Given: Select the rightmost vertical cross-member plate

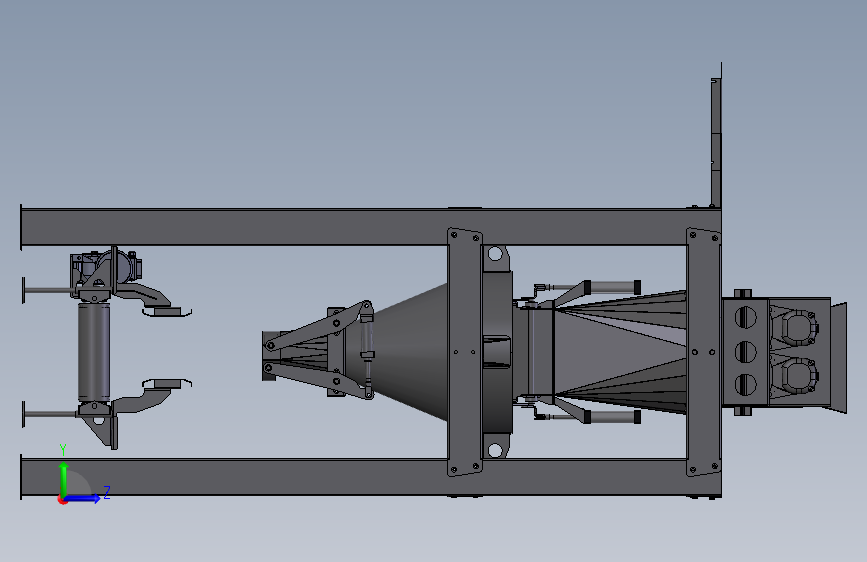Looking at the screenshot, I should pos(703,352).
